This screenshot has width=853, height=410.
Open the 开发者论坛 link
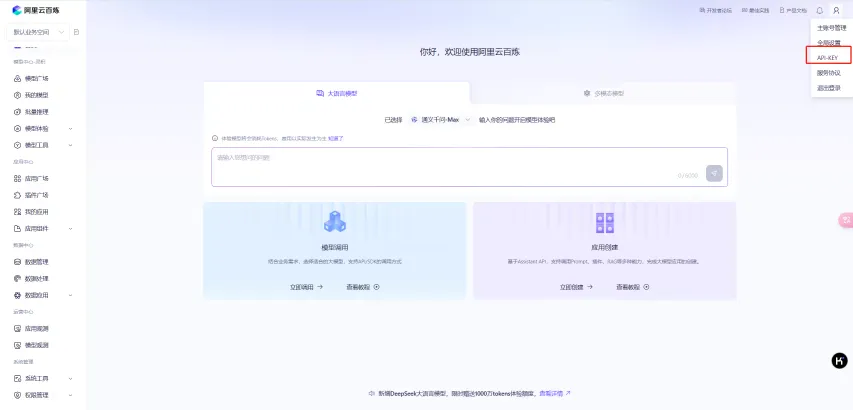pyautogui.click(x=715, y=10)
